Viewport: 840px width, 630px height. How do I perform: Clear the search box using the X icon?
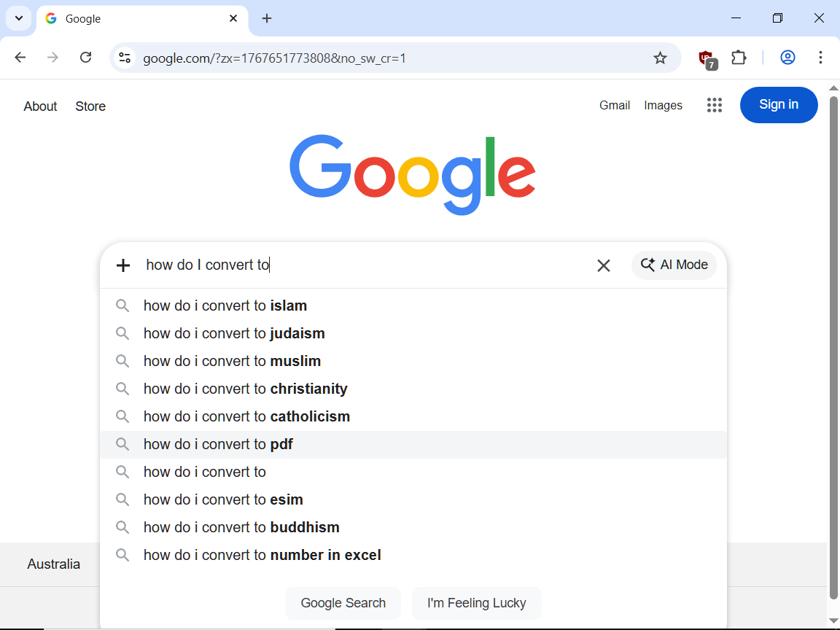pyautogui.click(x=604, y=265)
